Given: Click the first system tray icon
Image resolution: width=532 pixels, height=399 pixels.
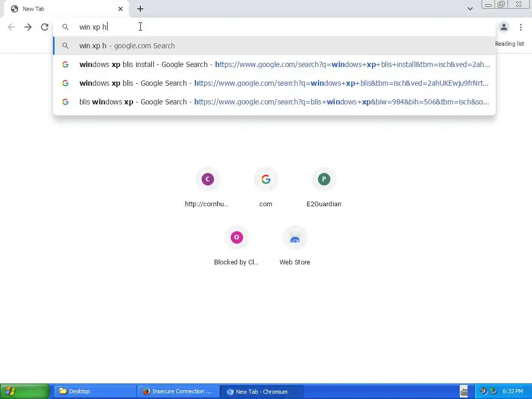Looking at the screenshot, I should click(x=483, y=391).
